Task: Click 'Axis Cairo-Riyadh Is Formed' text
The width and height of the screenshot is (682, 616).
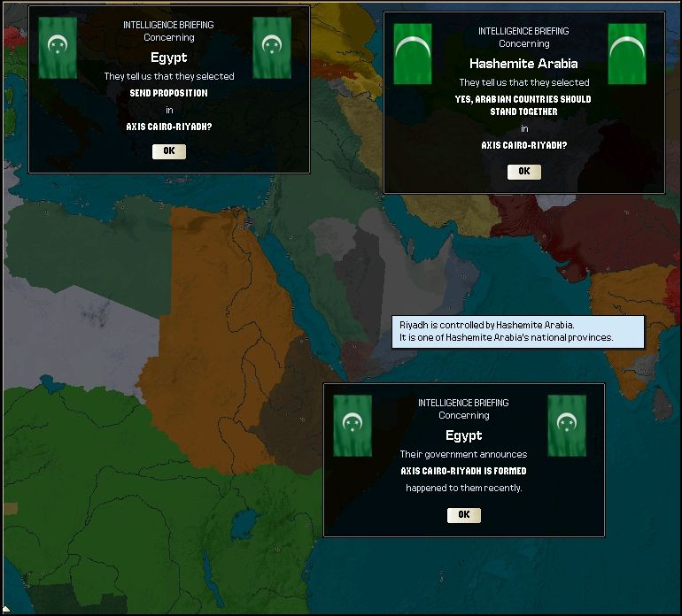Action: tap(463, 471)
